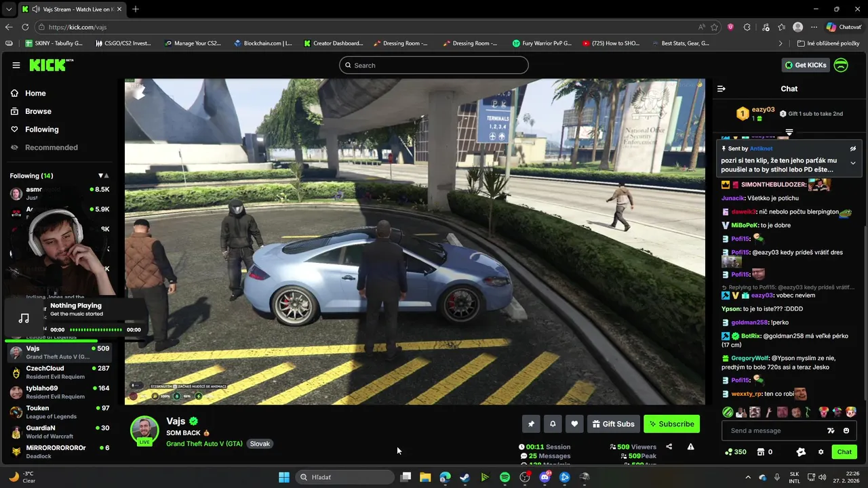Open MiRROROROROROr channel in following list
The height and width of the screenshot is (488, 868).
60,451
